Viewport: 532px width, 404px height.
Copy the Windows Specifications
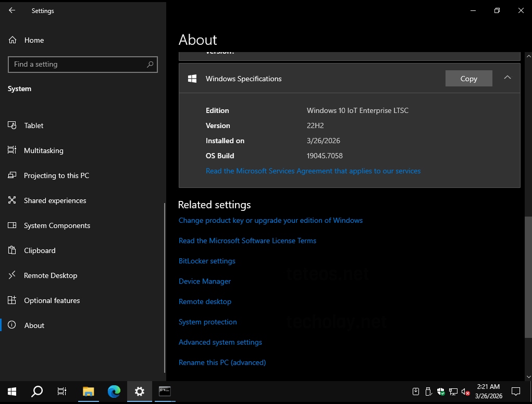[x=468, y=78]
